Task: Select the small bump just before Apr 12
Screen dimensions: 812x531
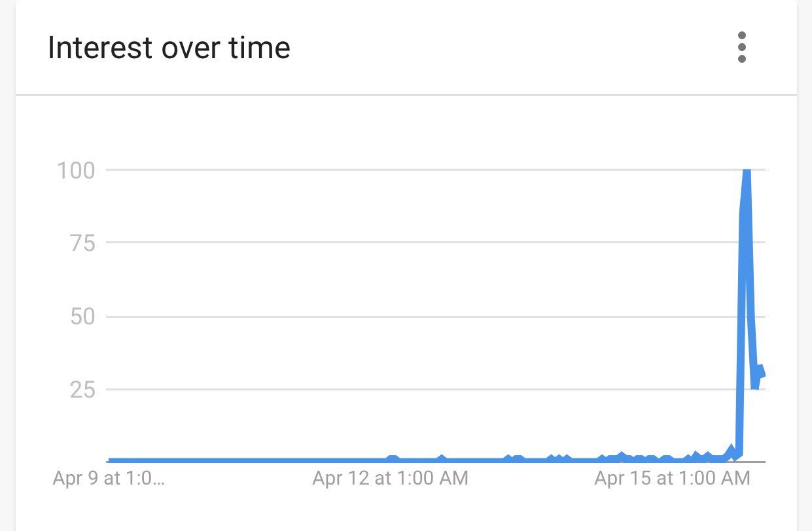Action: (x=392, y=458)
